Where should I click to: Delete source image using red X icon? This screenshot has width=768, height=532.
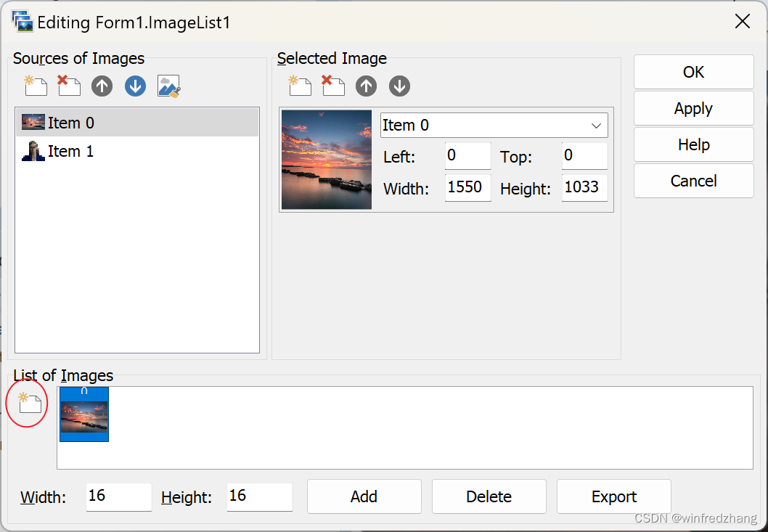(69, 86)
